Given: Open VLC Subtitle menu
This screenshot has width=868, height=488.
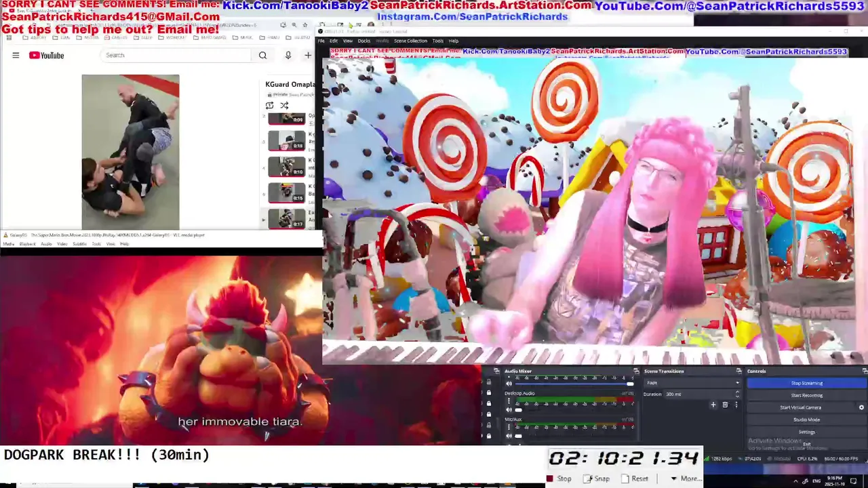Looking at the screenshot, I should pyautogui.click(x=79, y=244).
